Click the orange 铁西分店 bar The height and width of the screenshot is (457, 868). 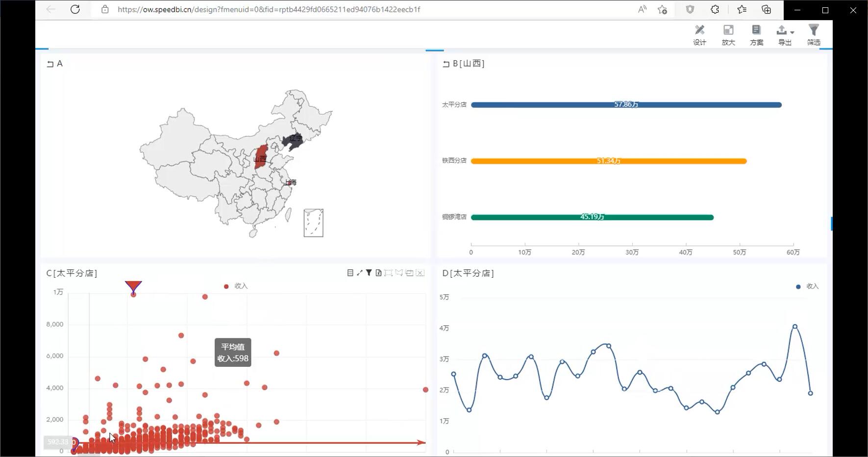click(x=608, y=161)
